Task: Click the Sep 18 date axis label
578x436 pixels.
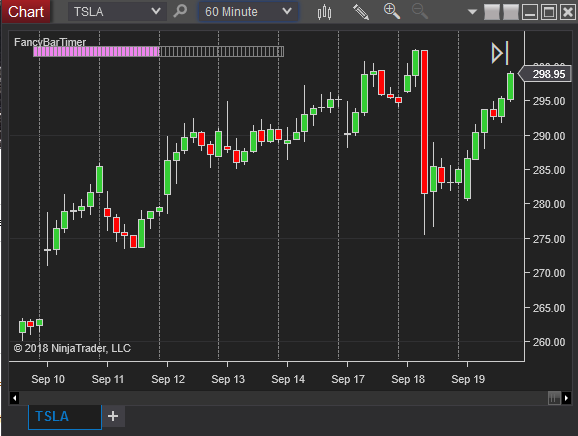Action: (408, 379)
